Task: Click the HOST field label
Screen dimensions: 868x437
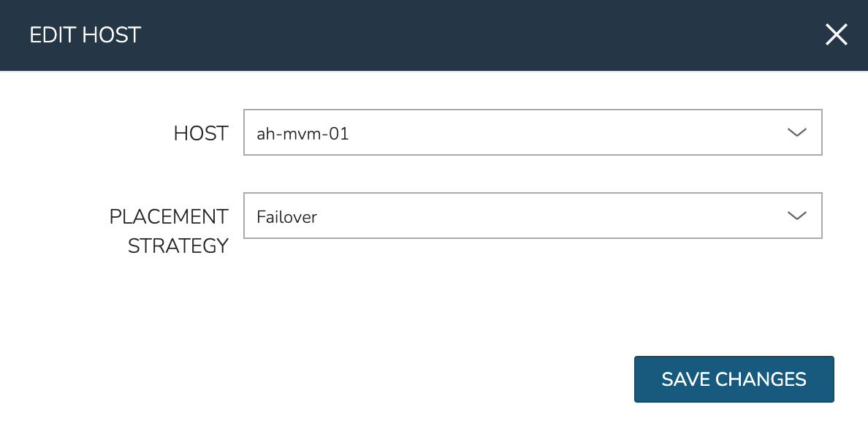Action: pyautogui.click(x=200, y=134)
